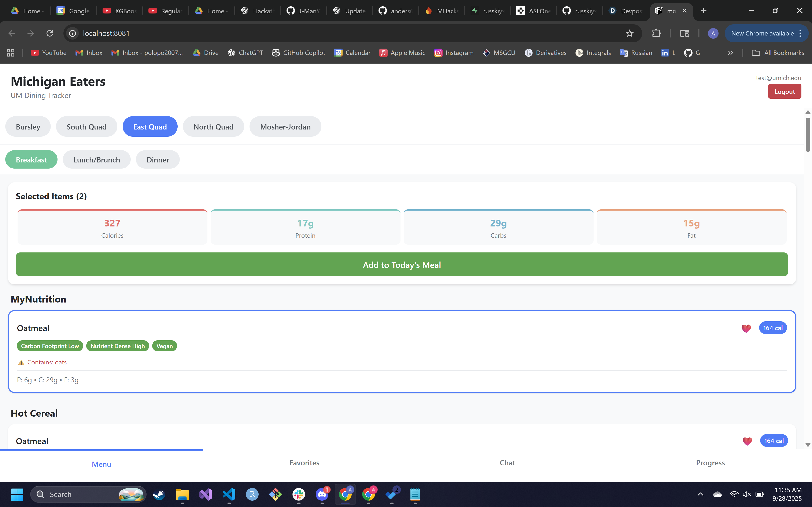View site information icon in address bar

73,33
